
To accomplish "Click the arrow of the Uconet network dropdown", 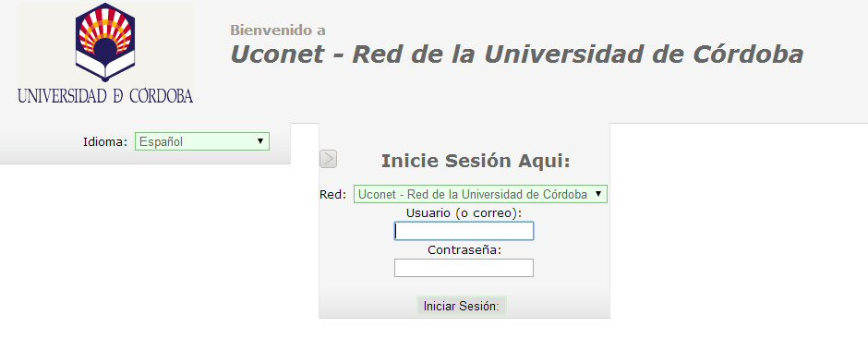I will click(597, 194).
